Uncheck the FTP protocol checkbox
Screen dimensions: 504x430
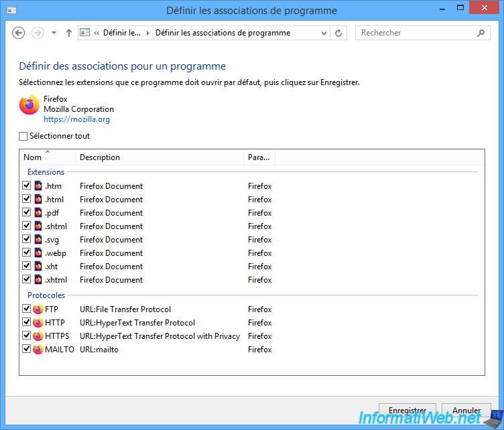(27, 309)
